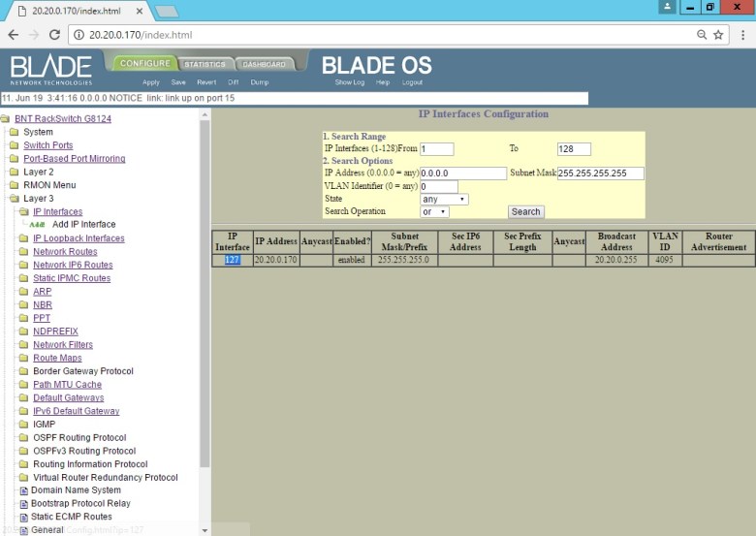
Task: Open Network Routes link
Action: tap(65, 252)
